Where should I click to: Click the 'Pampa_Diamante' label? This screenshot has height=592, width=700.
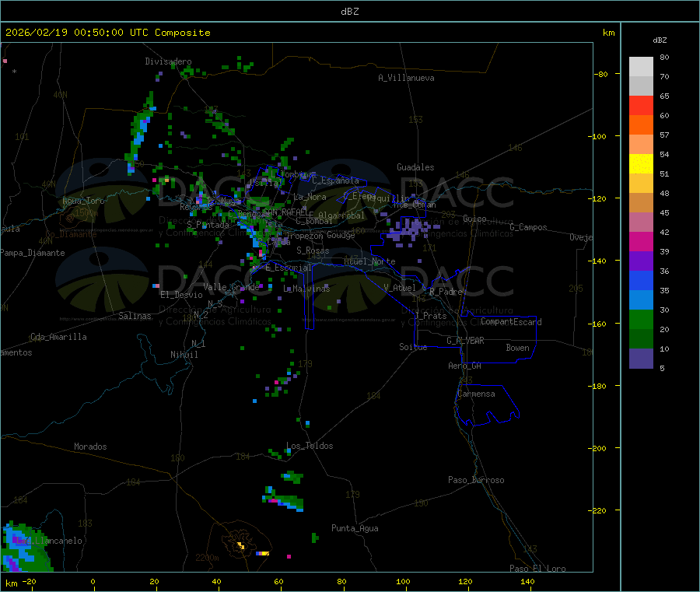(x=33, y=253)
